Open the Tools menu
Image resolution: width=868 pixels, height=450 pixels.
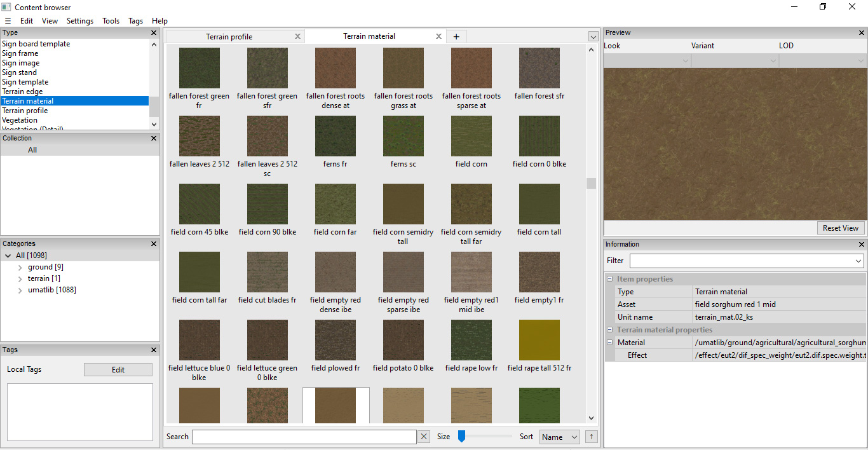tap(111, 21)
